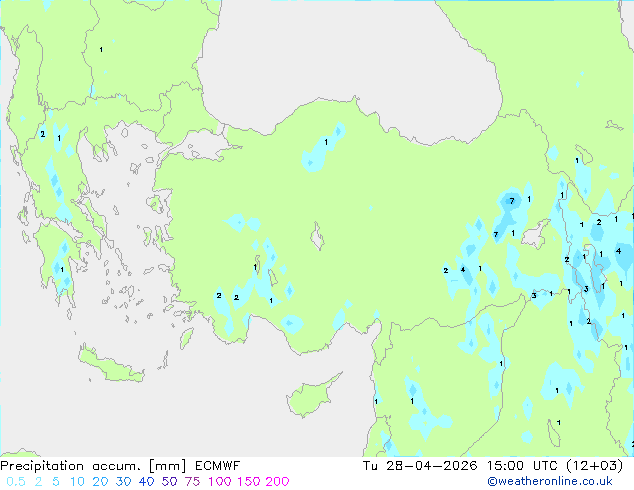Click the '(12+03)' forecast offset text
This screenshot has width=634, height=490.
click(595, 466)
